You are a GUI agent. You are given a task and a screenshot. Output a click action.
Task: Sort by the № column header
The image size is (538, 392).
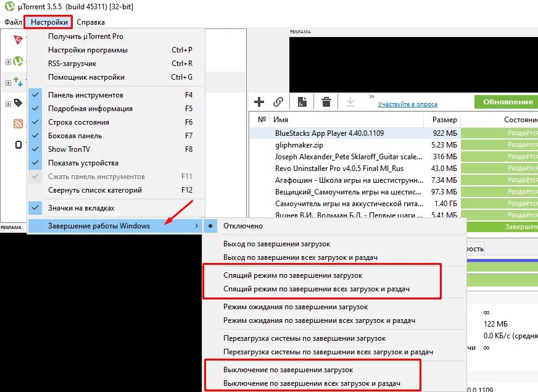[262, 120]
